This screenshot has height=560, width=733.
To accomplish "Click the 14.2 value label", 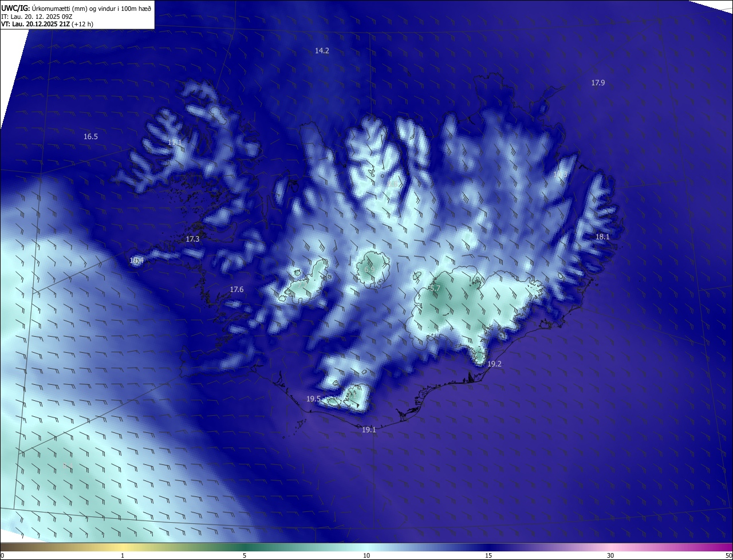I will click(322, 50).
